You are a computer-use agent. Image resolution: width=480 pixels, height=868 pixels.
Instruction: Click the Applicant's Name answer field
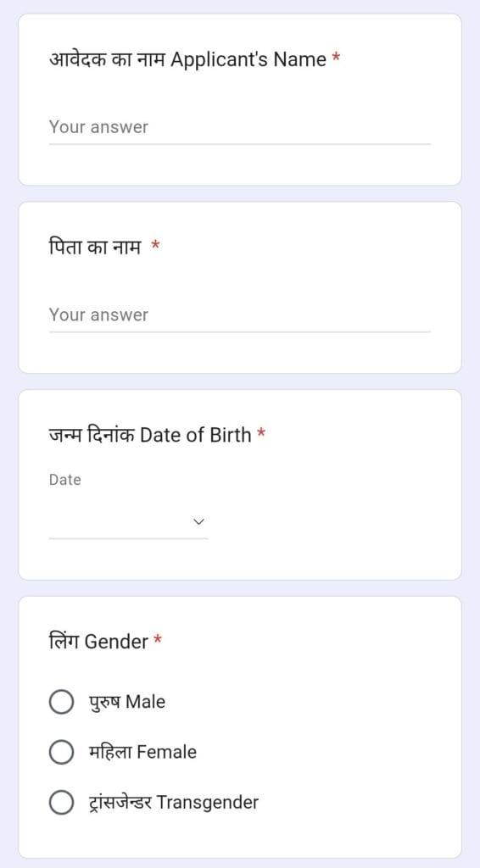pyautogui.click(x=239, y=127)
